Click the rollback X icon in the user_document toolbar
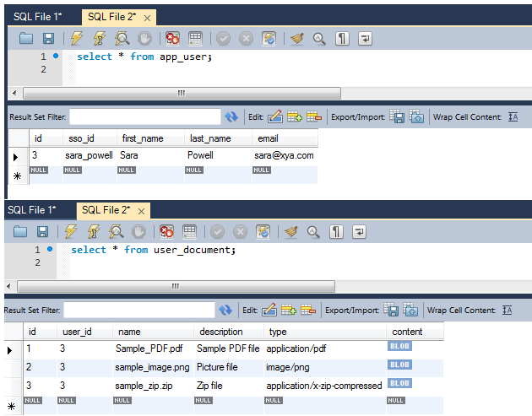This screenshot has width=532, height=416. [240, 232]
